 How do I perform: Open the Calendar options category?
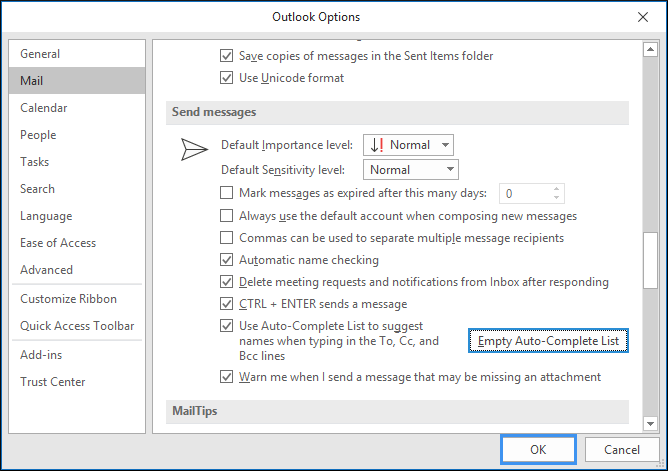pyautogui.click(x=77, y=108)
